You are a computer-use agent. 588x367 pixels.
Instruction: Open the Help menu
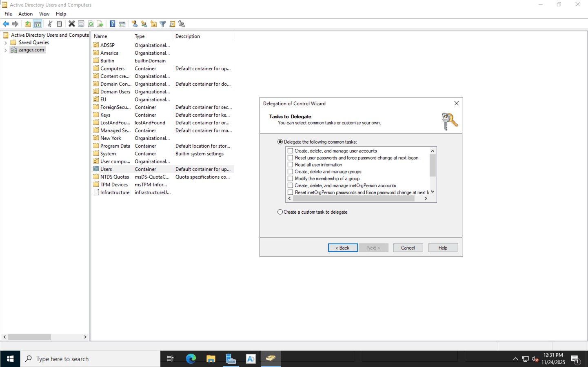coord(61,14)
